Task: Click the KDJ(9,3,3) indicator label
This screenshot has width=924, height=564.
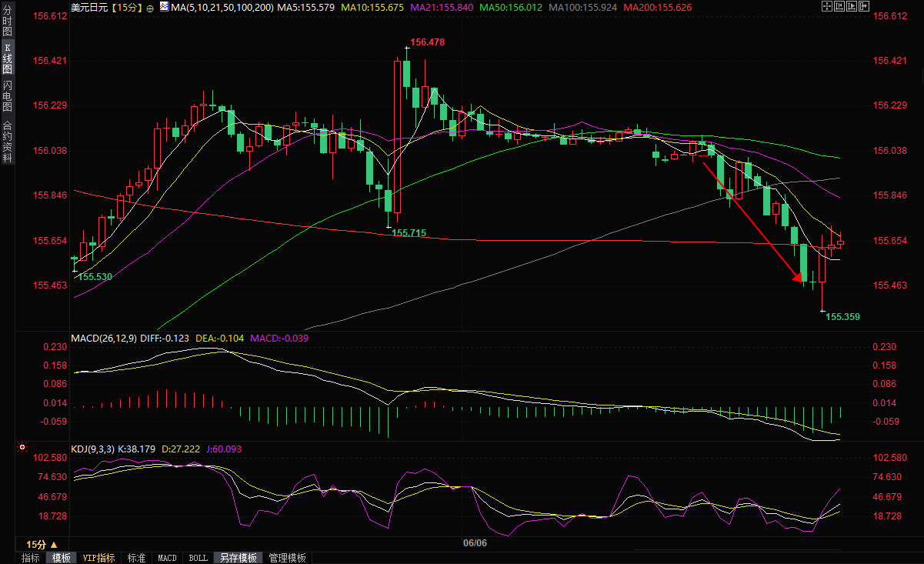Action: (92, 448)
